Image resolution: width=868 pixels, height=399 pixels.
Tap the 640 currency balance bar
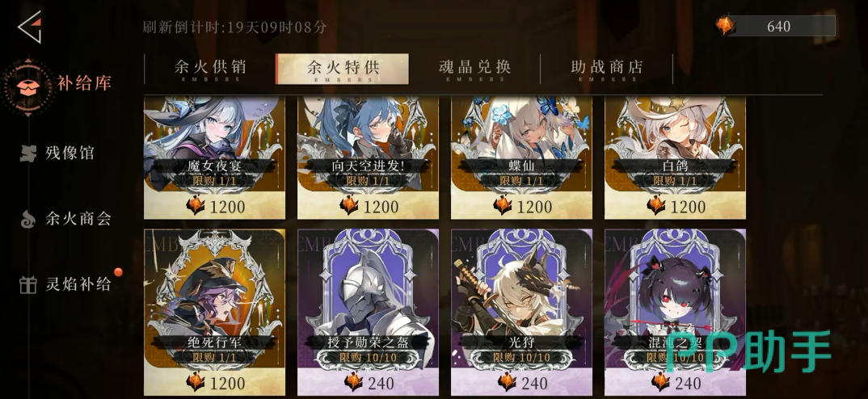pyautogui.click(x=776, y=26)
